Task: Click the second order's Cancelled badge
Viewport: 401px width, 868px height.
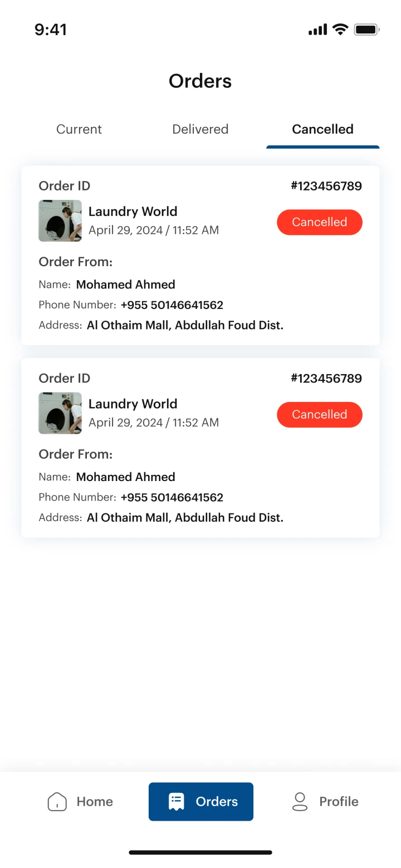Action: click(x=320, y=415)
